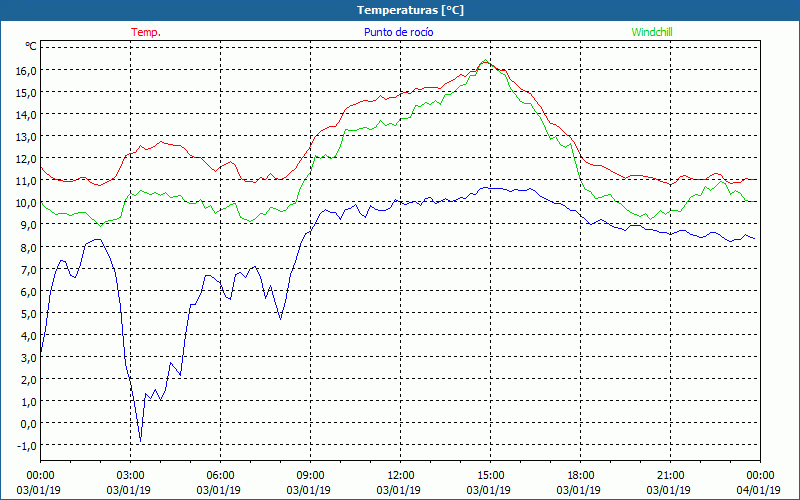This screenshot has height=500, width=800.
Task: Click the '°C' unit label on y-axis
Action: click(x=31, y=47)
